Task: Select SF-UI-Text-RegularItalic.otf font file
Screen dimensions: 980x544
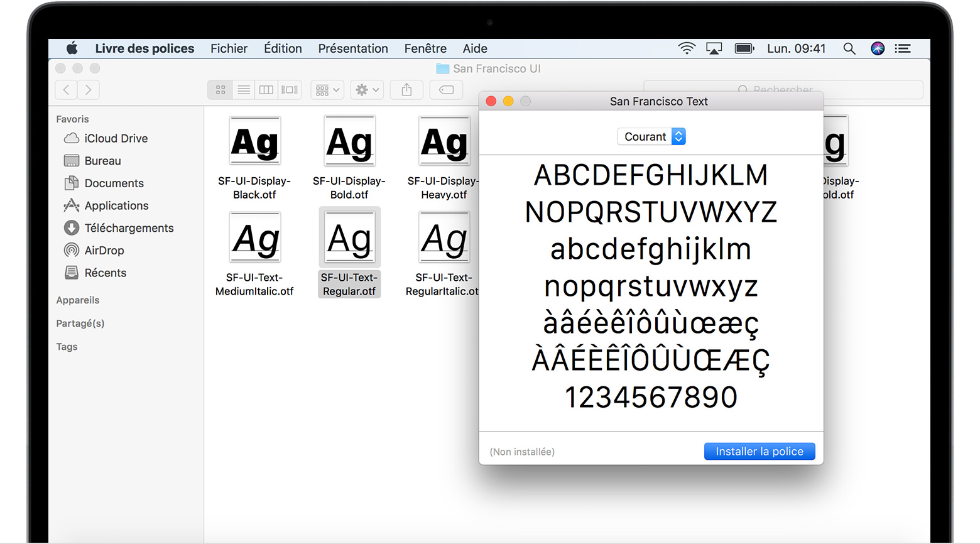Action: [442, 254]
